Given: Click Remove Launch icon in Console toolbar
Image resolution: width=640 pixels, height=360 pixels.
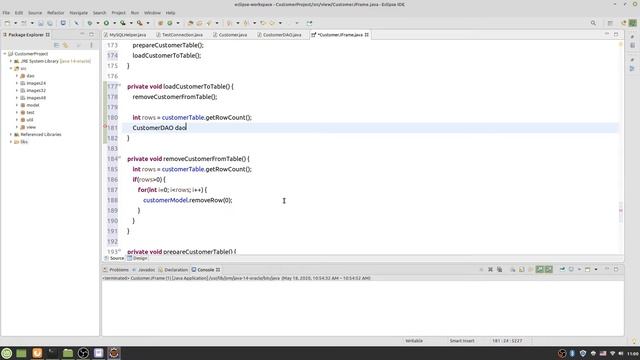Looking at the screenshot, I should 490,269.
